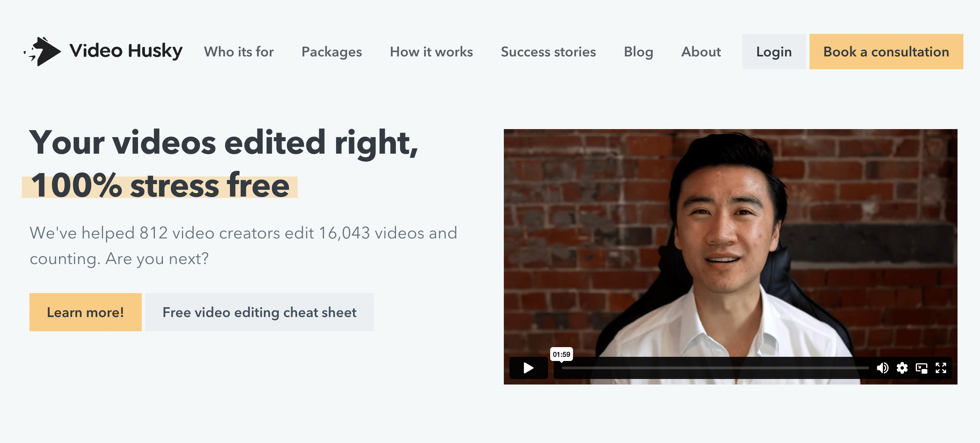
Task: Enable picture-in-picture mode icon
Action: pyautogui.click(x=922, y=368)
